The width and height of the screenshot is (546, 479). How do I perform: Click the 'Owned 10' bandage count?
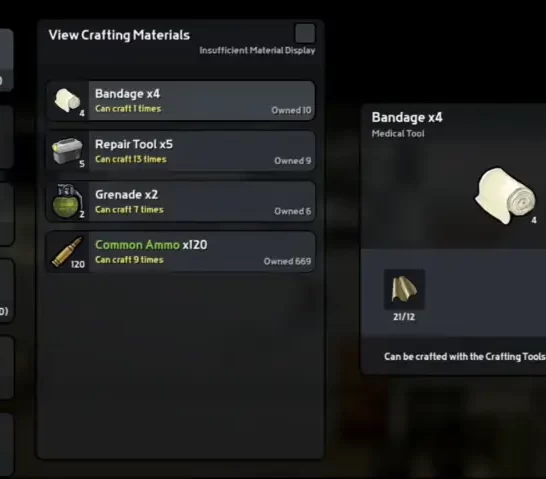291,110
